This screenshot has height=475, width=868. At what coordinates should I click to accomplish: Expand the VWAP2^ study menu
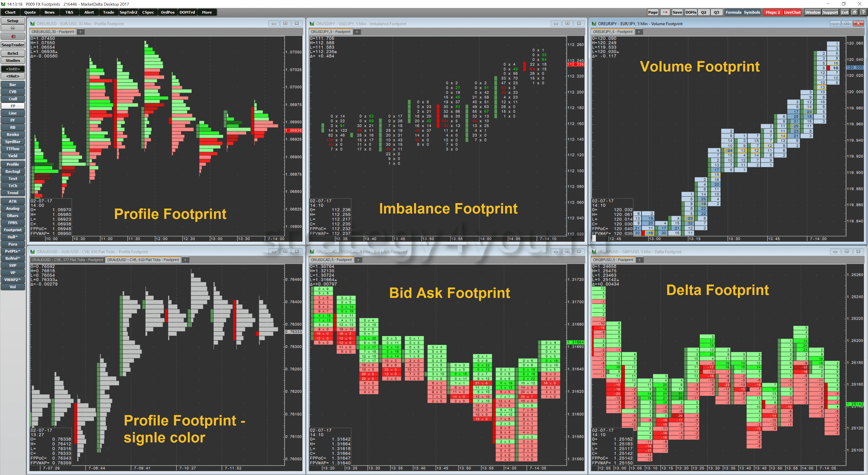point(13,280)
